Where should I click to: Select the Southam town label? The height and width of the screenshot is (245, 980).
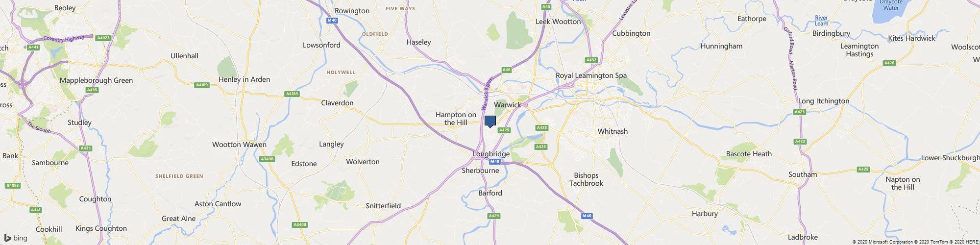(803, 174)
